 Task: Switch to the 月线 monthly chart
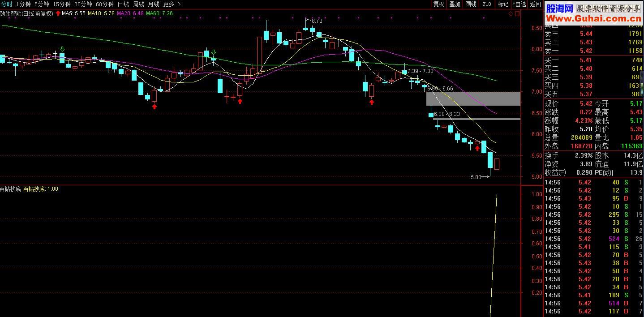click(x=154, y=4)
